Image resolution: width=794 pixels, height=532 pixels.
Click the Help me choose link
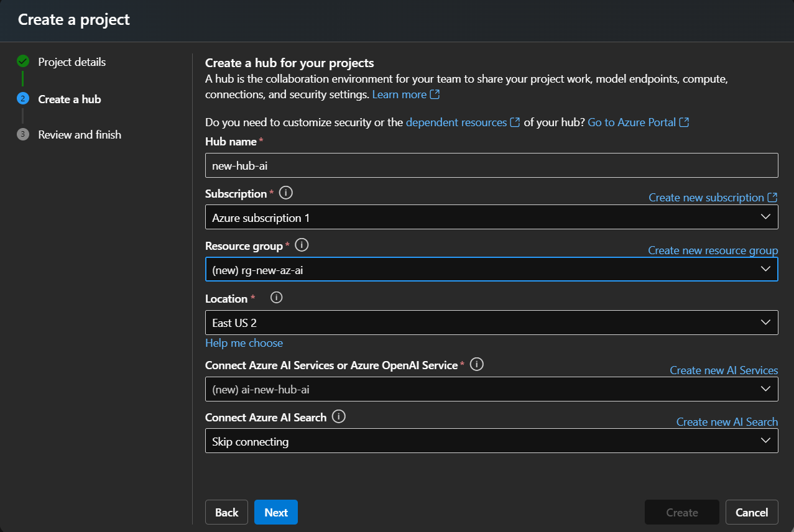point(244,343)
